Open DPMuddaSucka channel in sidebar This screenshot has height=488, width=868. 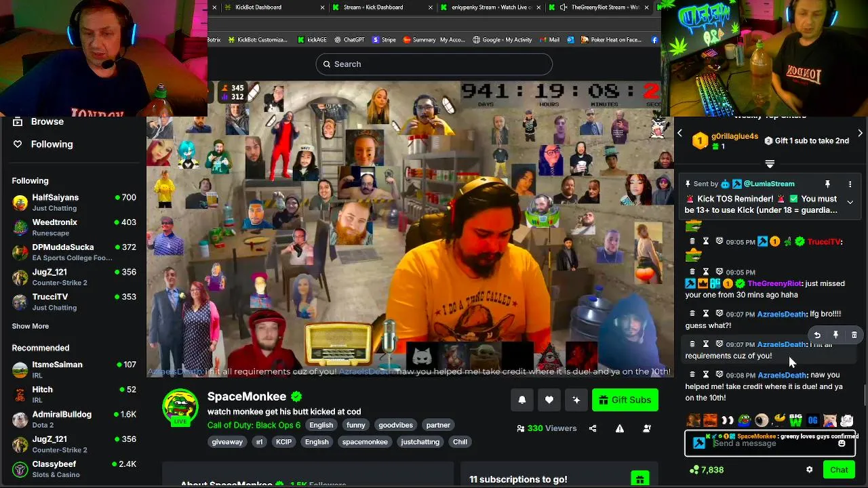point(73,252)
